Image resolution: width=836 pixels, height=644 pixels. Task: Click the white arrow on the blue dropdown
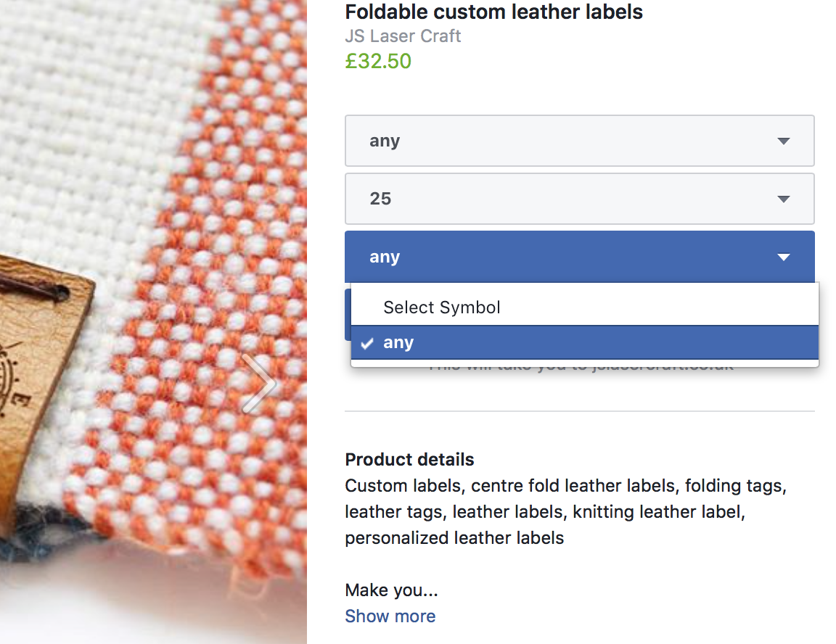(783, 257)
